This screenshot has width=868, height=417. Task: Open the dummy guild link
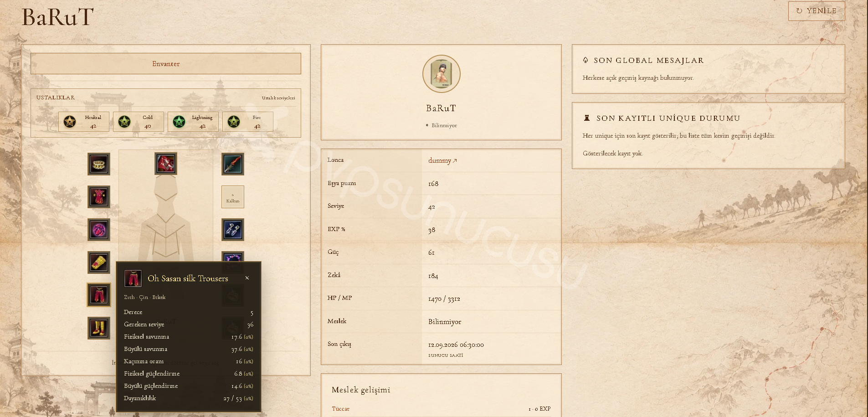coord(442,160)
